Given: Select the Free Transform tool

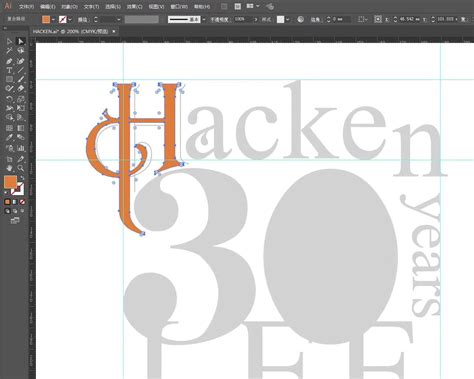Looking at the screenshot, I should click(x=21, y=108).
